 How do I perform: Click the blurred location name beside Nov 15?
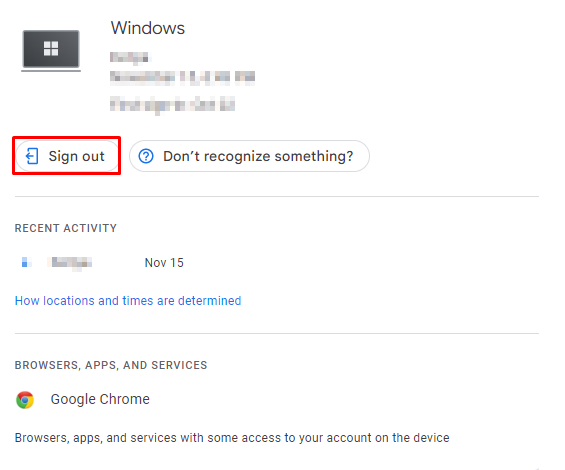pyautogui.click(x=70, y=263)
